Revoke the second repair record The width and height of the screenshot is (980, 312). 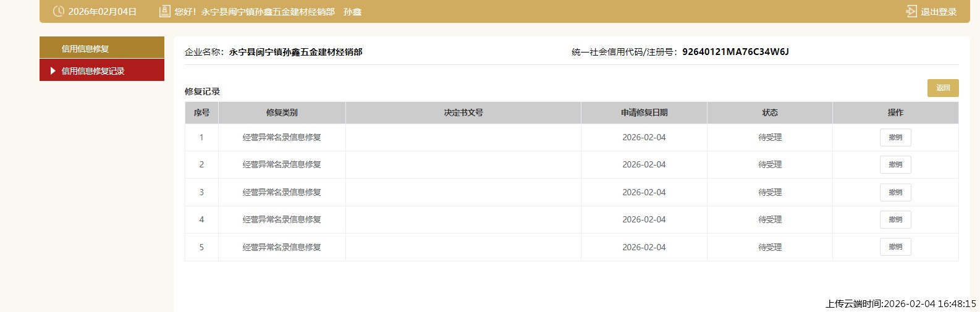(x=895, y=164)
